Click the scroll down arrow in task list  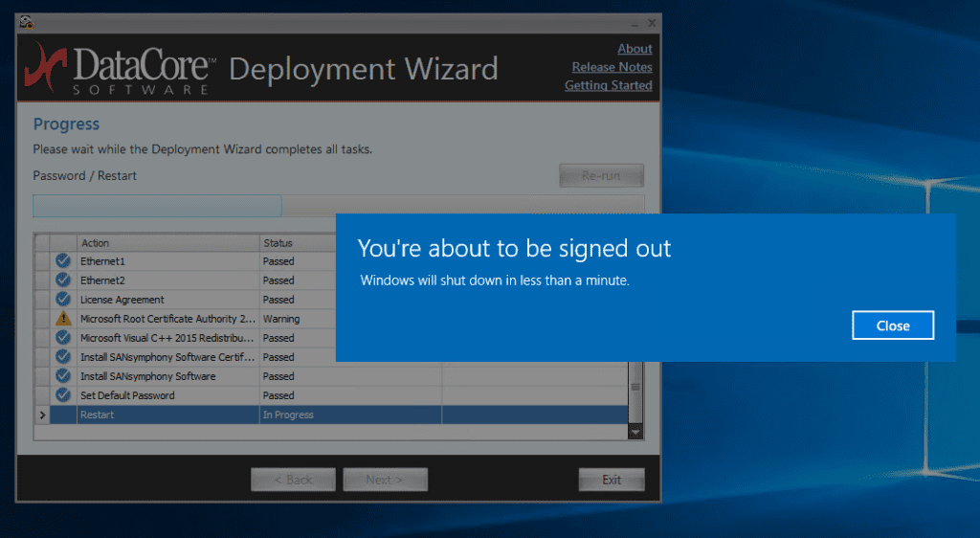(x=635, y=433)
